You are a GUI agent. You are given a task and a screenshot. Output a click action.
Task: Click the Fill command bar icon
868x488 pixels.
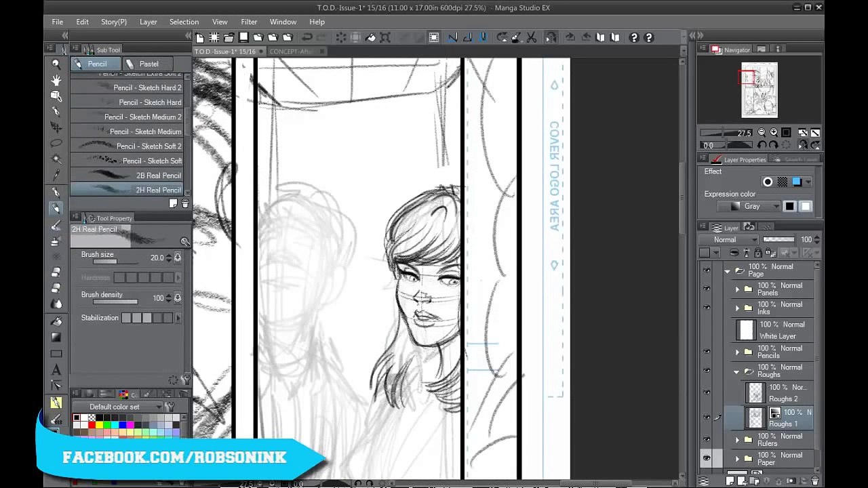coord(371,38)
